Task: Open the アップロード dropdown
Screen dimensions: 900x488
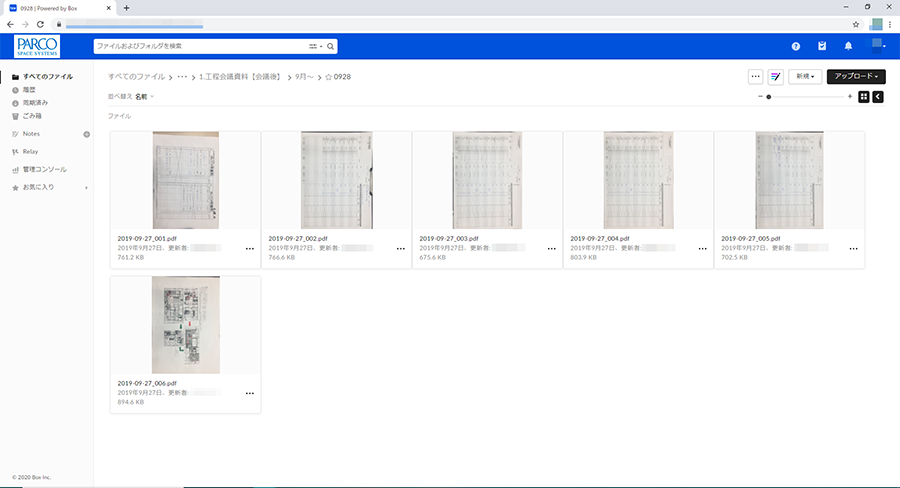Action: coord(856,77)
